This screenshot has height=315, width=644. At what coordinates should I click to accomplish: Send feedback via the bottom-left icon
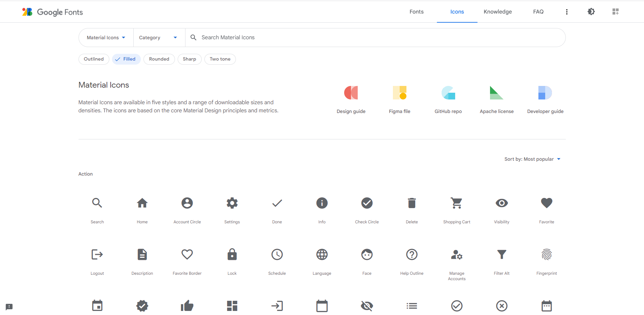click(x=9, y=307)
